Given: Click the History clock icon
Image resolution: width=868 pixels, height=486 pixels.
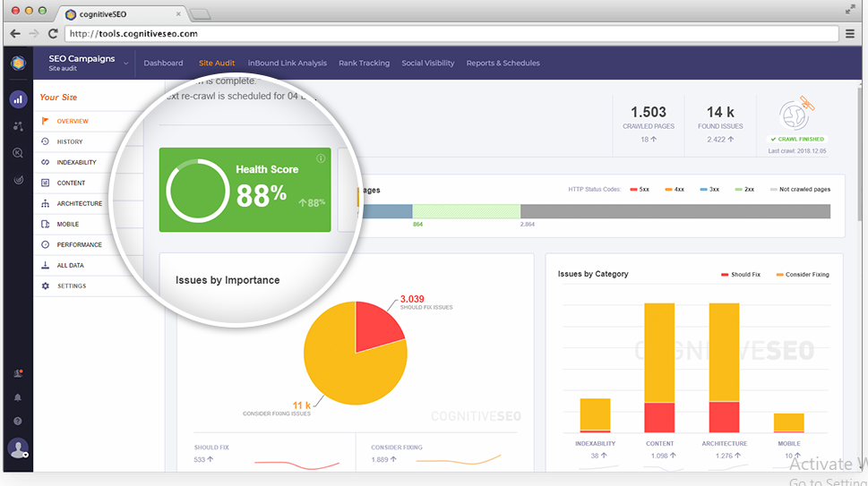Looking at the screenshot, I should tap(46, 141).
